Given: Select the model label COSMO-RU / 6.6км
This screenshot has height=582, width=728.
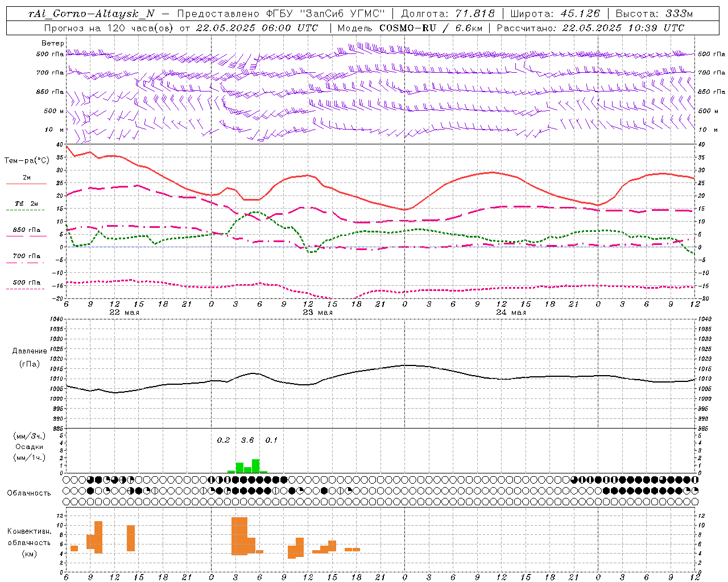Looking at the screenshot, I should tap(431, 28).
